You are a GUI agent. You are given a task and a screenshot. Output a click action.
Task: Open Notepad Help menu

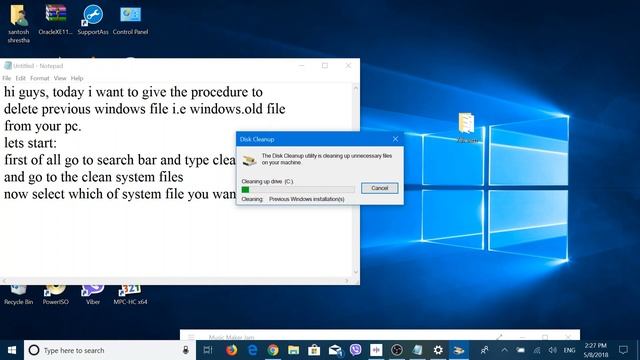click(x=77, y=78)
